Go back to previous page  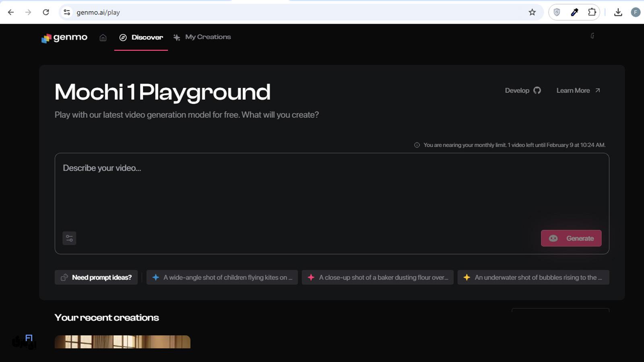pos(11,12)
